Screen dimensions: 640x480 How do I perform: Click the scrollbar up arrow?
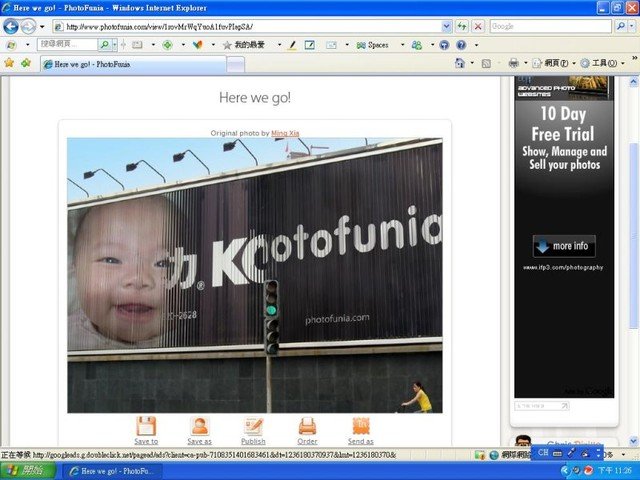pos(633,82)
